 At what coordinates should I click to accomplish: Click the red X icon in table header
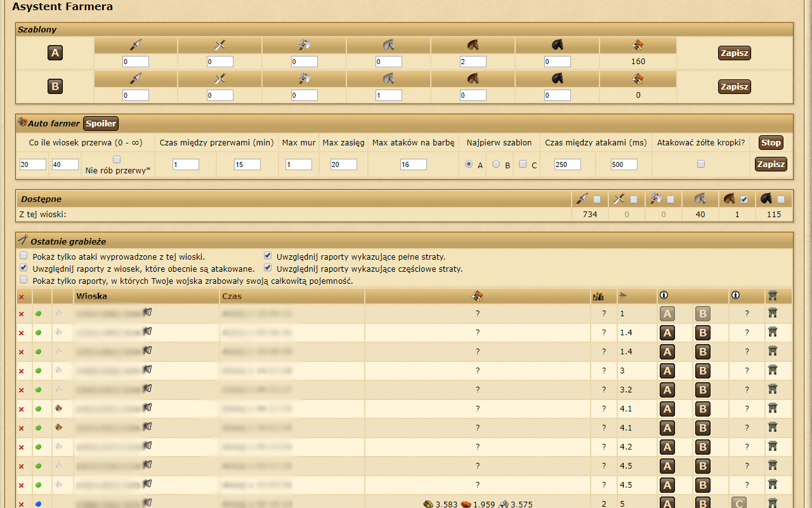(x=21, y=297)
